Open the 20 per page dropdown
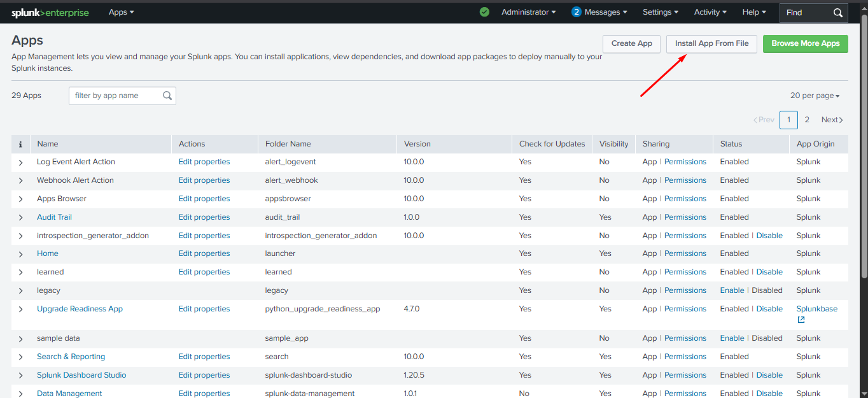This screenshot has height=398, width=868. tap(815, 95)
